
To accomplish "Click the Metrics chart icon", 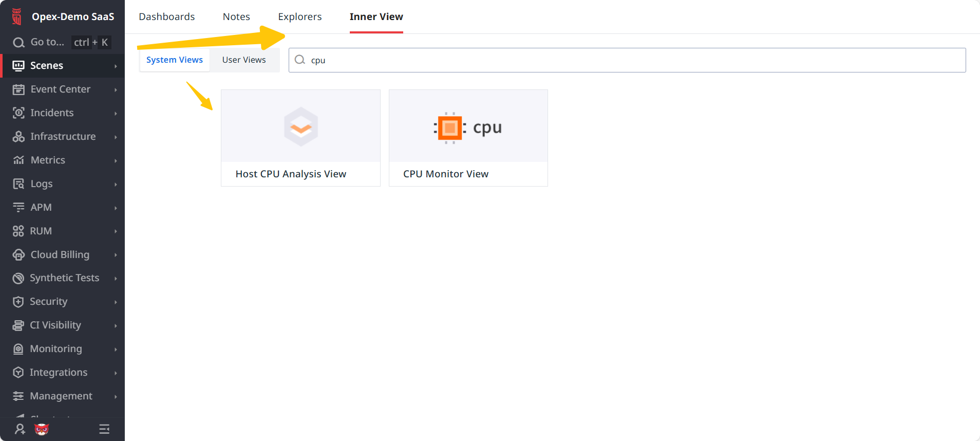I will click(x=18, y=160).
